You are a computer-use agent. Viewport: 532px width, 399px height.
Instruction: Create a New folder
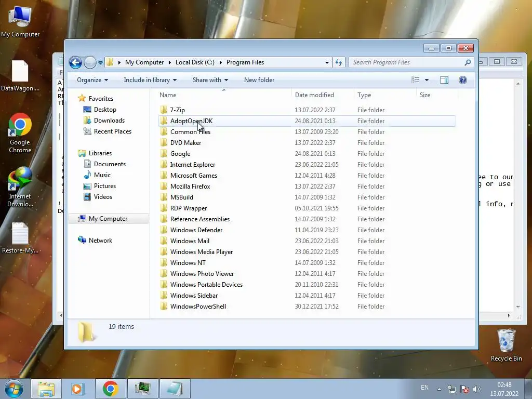(x=259, y=80)
